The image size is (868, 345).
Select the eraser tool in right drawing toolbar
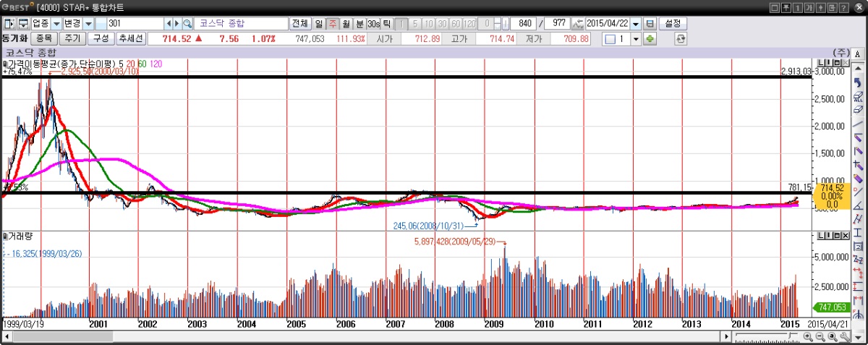pyautogui.click(x=858, y=109)
